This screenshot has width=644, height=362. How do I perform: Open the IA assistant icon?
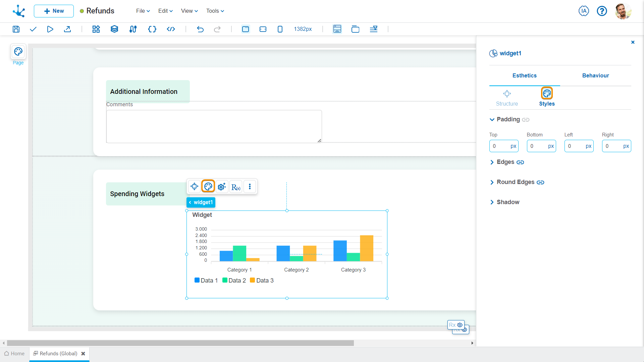584,11
